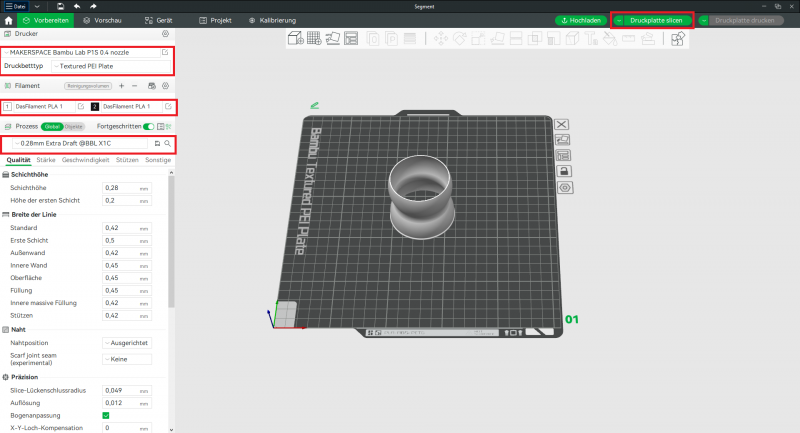Image resolution: width=800 pixels, height=433 pixels.
Task: Open the Geschwindigkeit settings tab
Action: (87, 159)
